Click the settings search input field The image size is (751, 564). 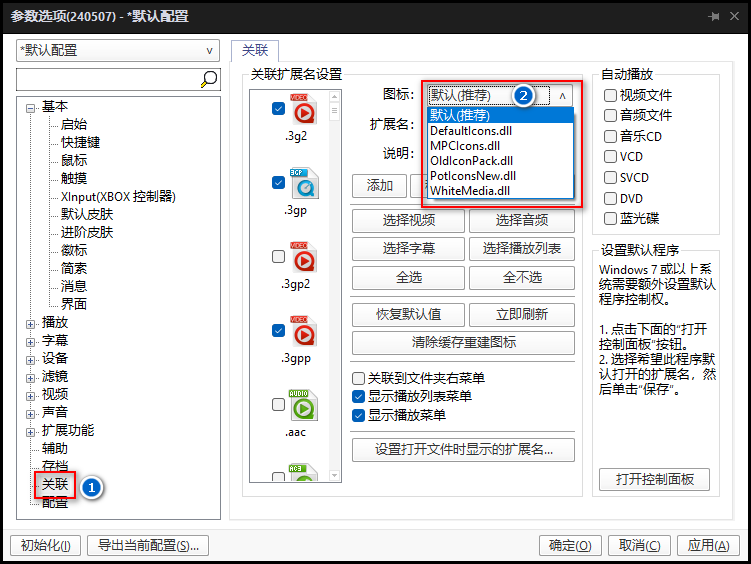[x=107, y=79]
